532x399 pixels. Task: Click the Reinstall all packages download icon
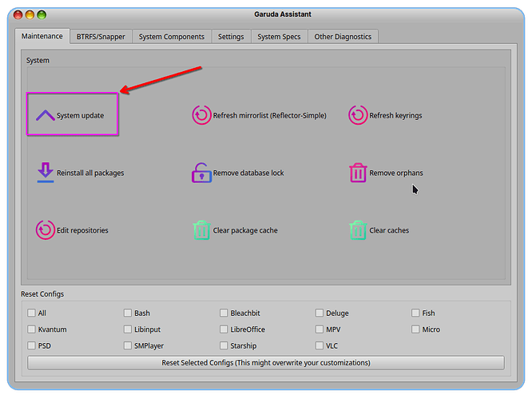(x=46, y=173)
